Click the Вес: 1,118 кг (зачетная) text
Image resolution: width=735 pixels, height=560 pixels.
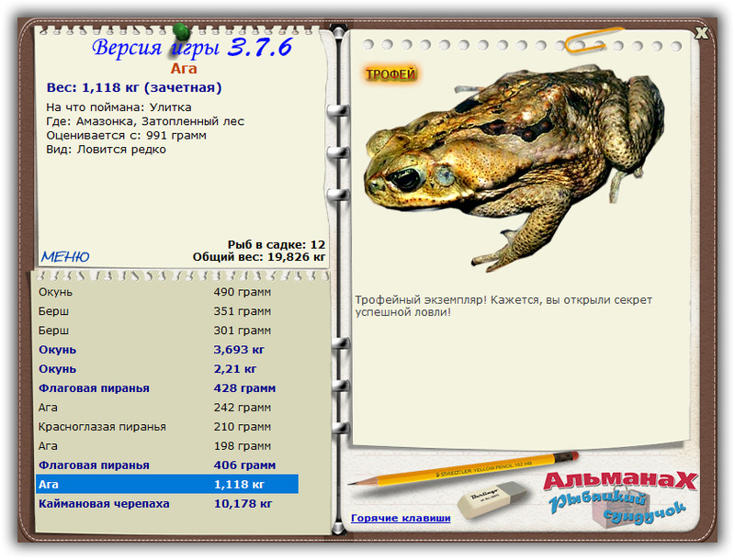[x=134, y=87]
